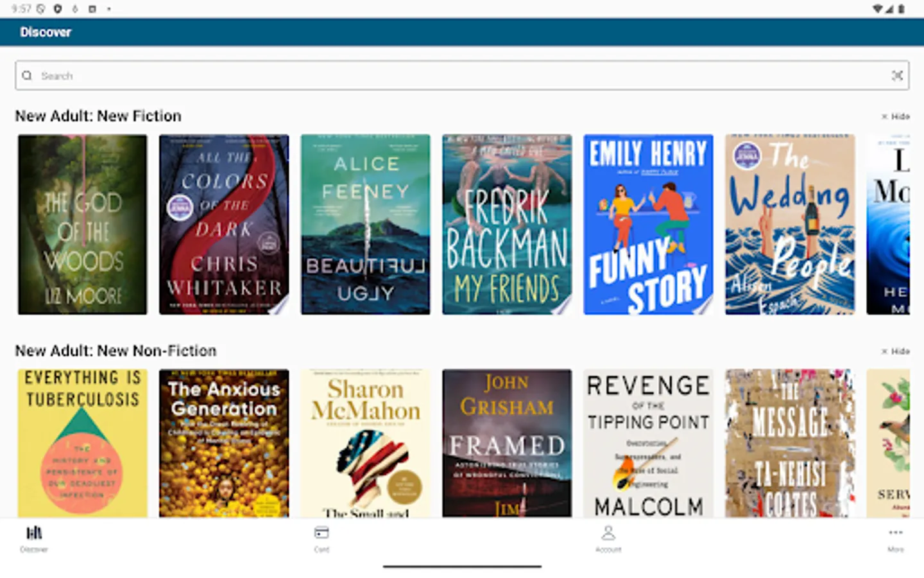Open All the Colors of the Dark cover

coord(224,224)
